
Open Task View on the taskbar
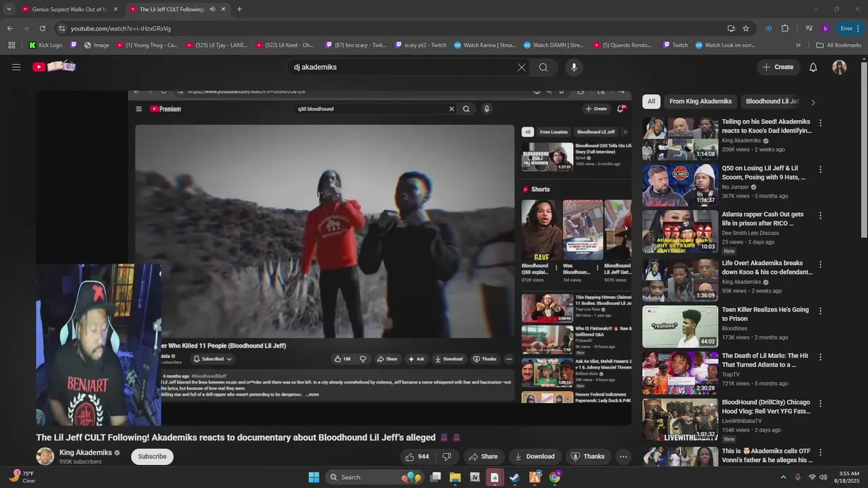[x=436, y=477]
